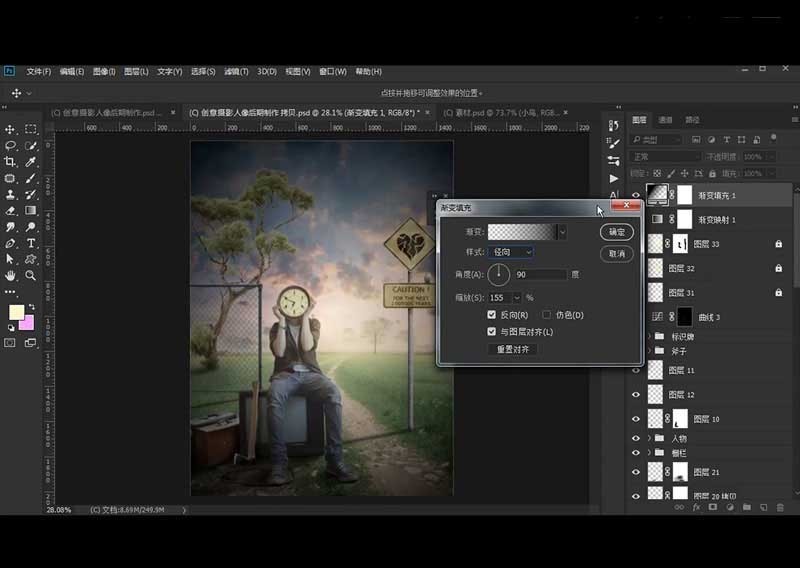Screen dimensions: 800x568
Task: Click the foreground color swatch
Action: click(x=16, y=312)
